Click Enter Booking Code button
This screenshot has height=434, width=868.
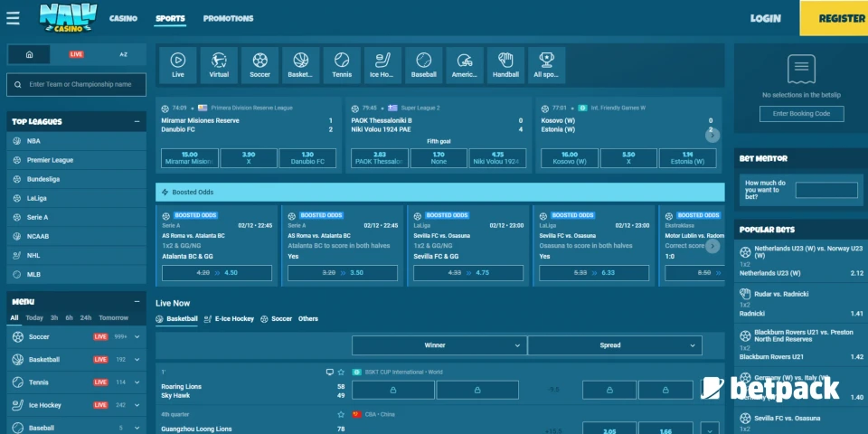tap(802, 114)
